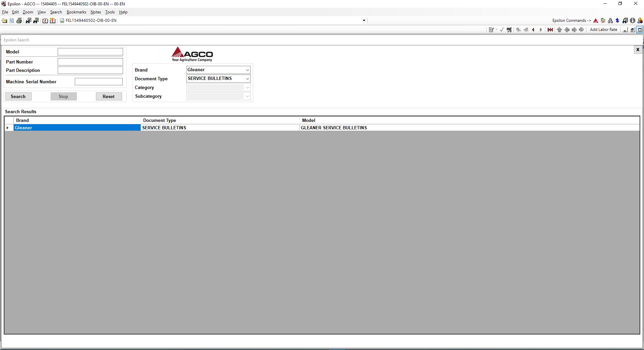This screenshot has width=644, height=350.
Task: Open the yellow folder icon in toolbar
Action: click(4, 20)
